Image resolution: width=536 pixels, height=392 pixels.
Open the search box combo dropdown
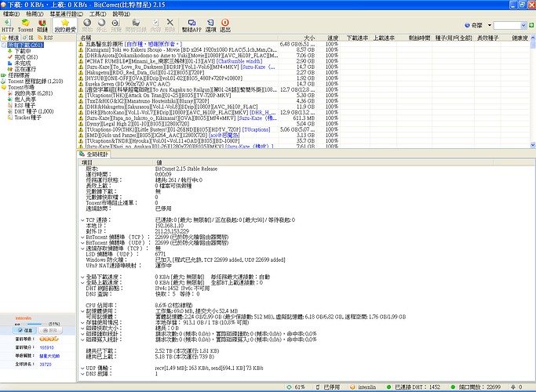pyautogui.click(x=523, y=25)
